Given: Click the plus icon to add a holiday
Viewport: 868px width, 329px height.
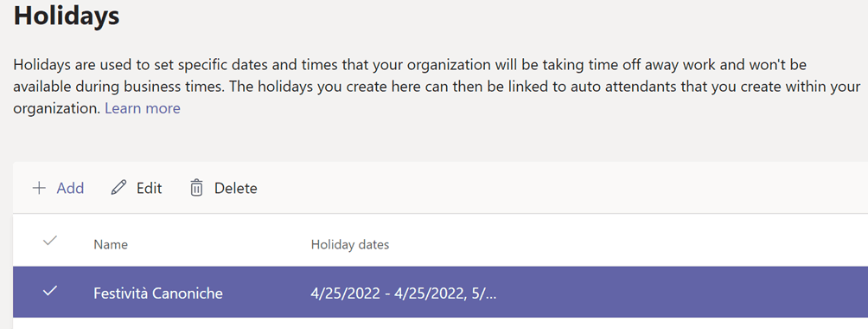Looking at the screenshot, I should [39, 188].
